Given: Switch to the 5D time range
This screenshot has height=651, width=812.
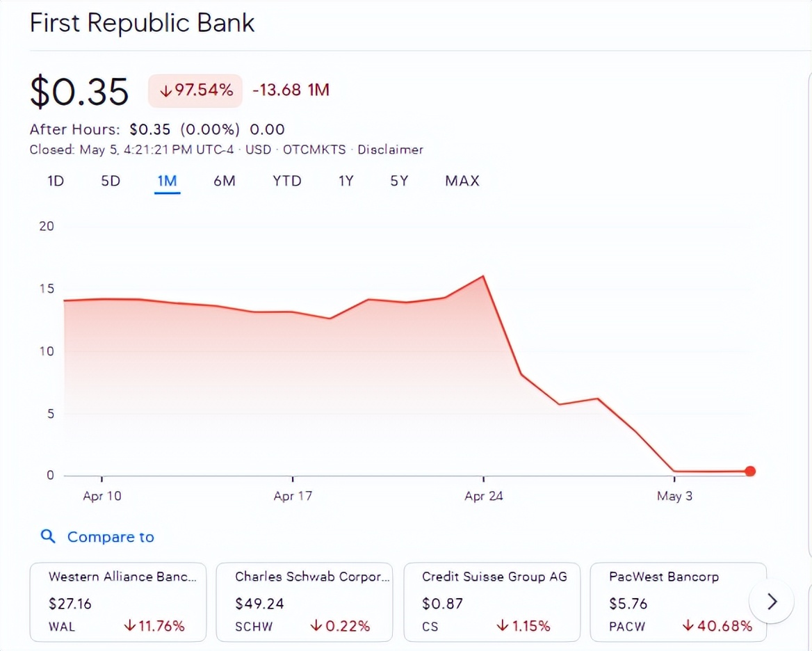Looking at the screenshot, I should click(111, 181).
